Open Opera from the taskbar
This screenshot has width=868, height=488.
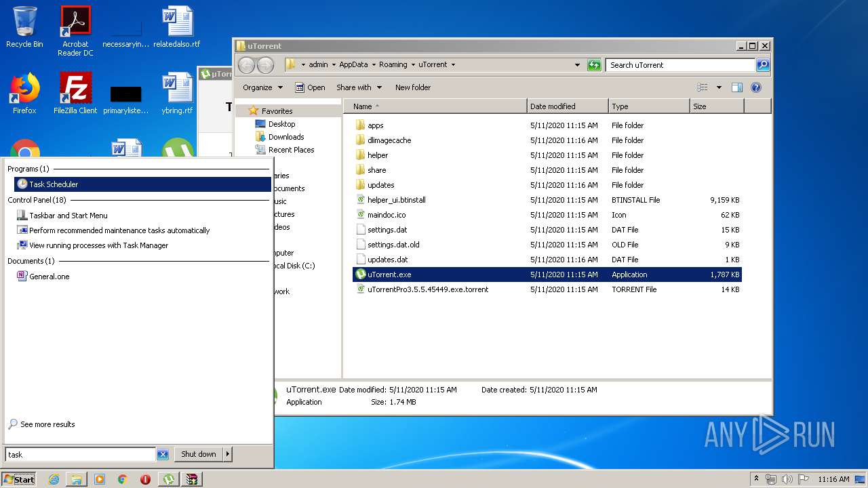tap(145, 479)
